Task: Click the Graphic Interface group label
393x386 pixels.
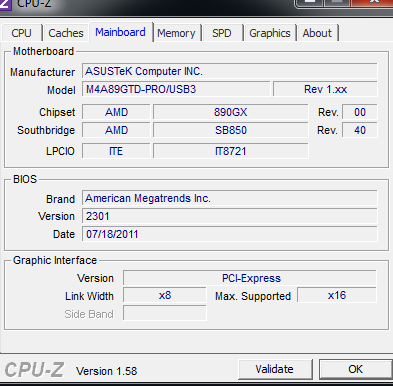Action: 55,260
